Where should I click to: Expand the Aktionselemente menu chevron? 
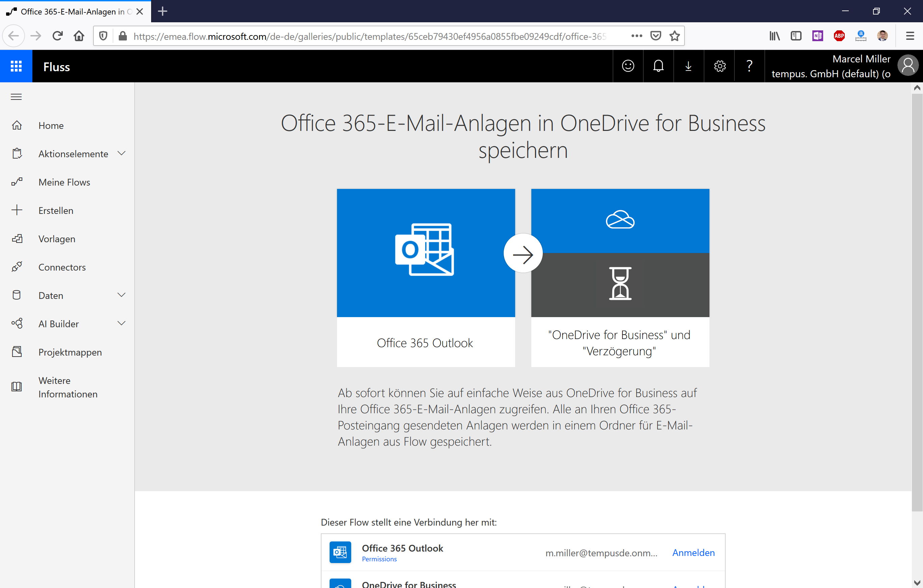tap(121, 153)
